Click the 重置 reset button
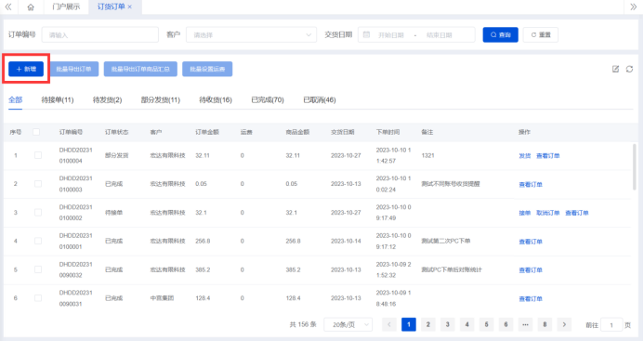This screenshot has width=644, height=341. coord(541,35)
